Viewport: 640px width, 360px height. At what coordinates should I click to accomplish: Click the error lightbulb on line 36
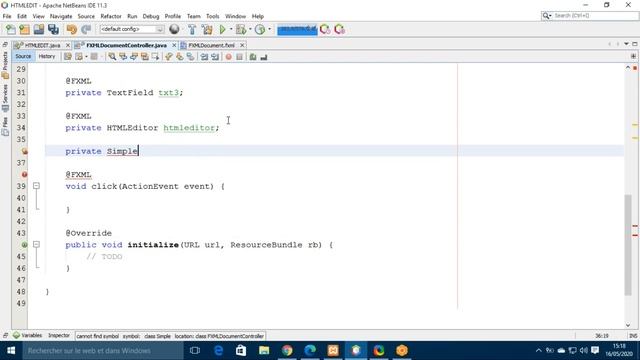click(x=24, y=151)
